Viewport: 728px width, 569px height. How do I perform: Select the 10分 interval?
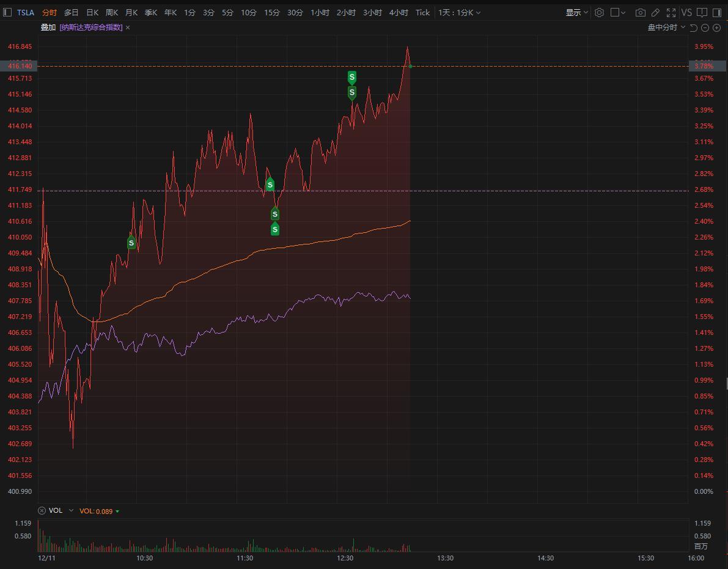248,13
